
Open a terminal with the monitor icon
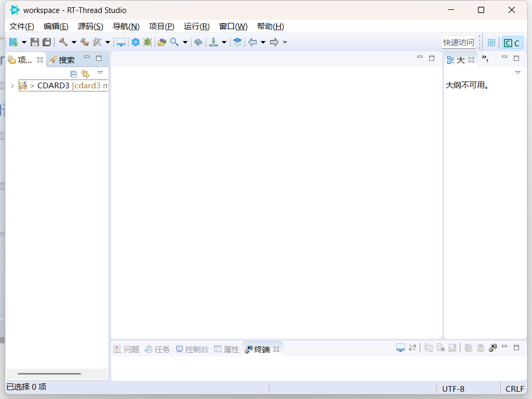click(x=121, y=42)
